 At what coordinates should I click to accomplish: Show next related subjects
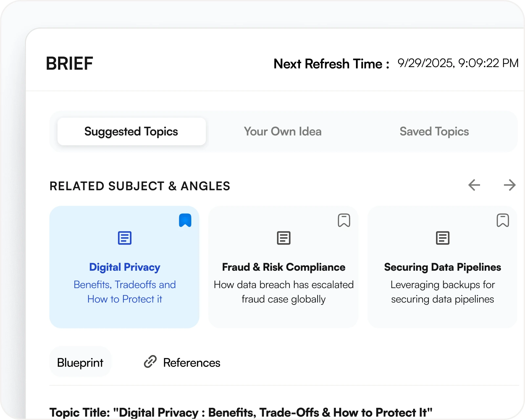point(510,185)
